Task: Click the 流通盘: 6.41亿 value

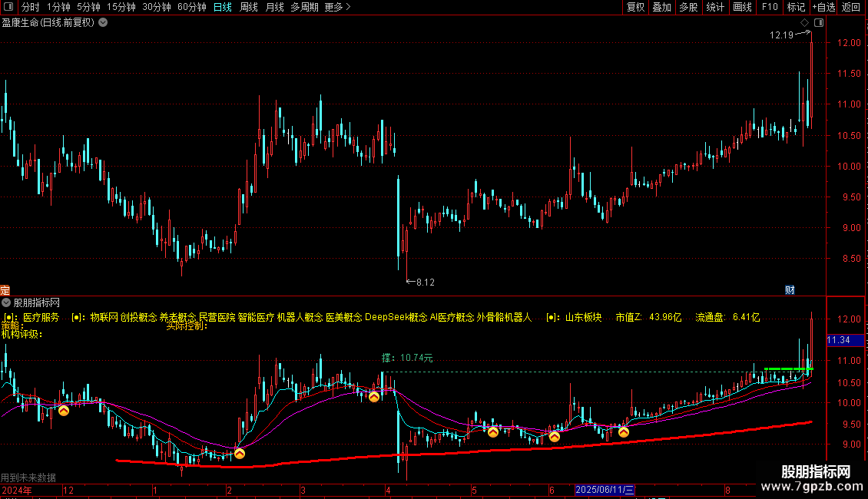Action: pos(728,317)
